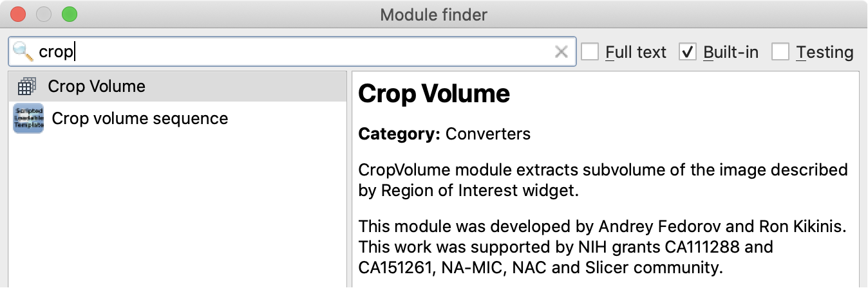Image resolution: width=868 pixels, height=288 pixels.
Task: Click the Crop Volume grid icon
Action: (28, 86)
